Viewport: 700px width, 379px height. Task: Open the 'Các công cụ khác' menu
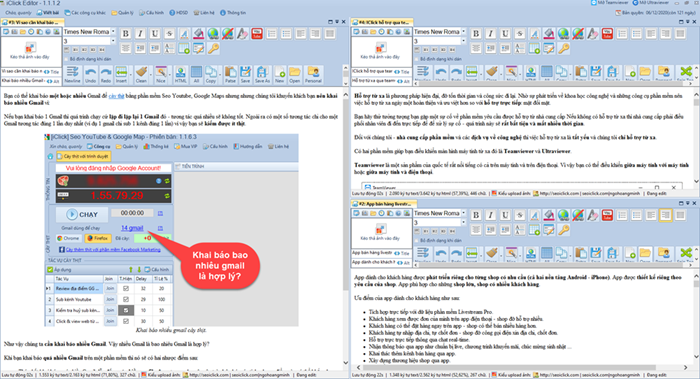click(85, 12)
